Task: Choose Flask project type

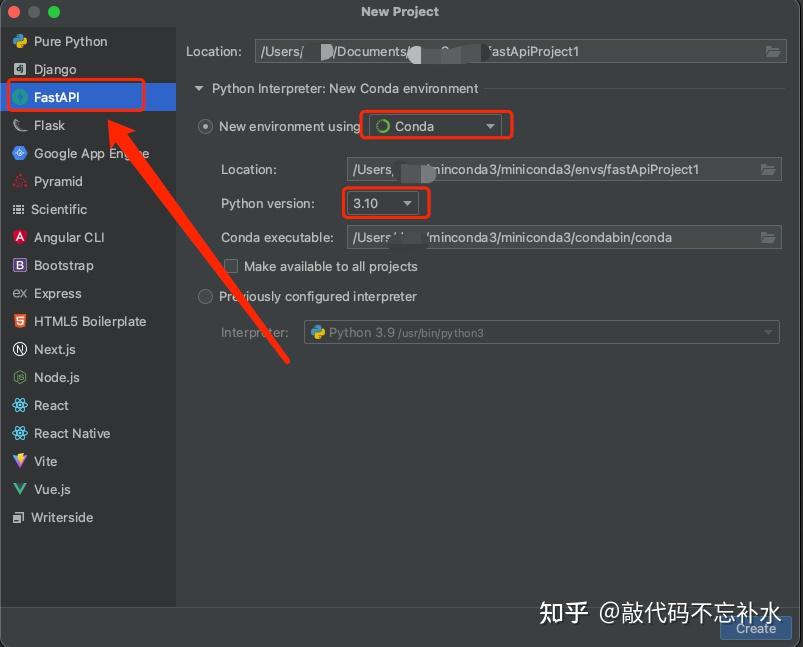Action: tap(88, 126)
